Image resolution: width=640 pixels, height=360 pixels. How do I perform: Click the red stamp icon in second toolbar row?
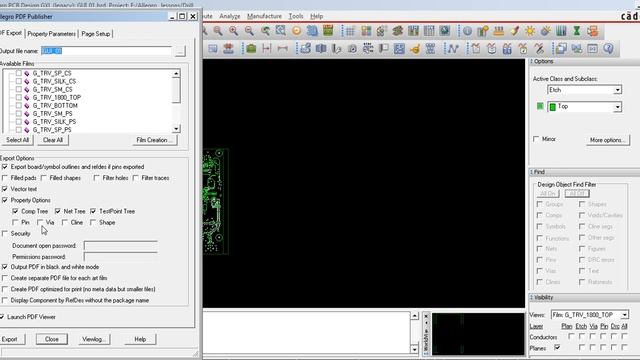229,49
